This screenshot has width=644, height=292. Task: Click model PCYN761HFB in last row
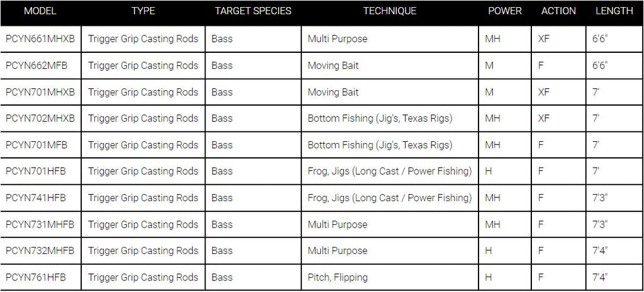[35, 277]
